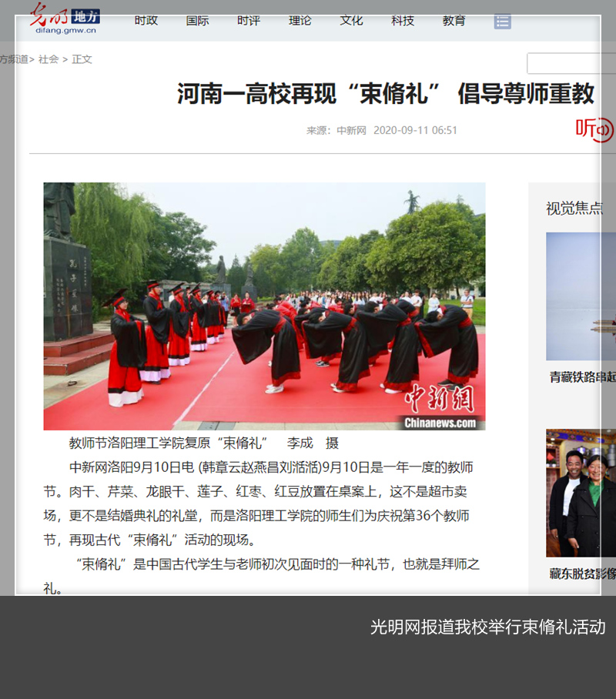Open the 束脩礼 ceremony main photo
The image size is (616, 699).
[x=264, y=306]
